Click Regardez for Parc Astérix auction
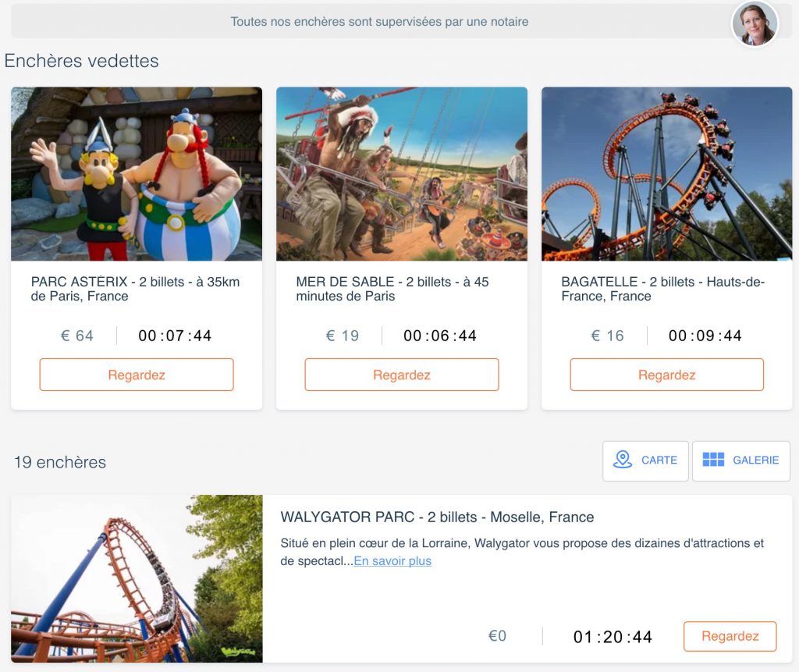799x672 pixels. click(137, 375)
